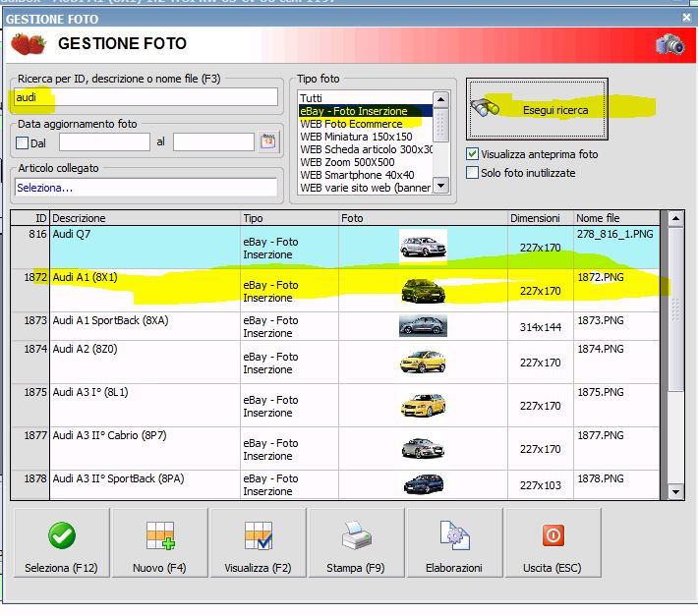Click the Audi A3 SportBack blue thumbnail
698x616 pixels.
pyautogui.click(x=424, y=484)
